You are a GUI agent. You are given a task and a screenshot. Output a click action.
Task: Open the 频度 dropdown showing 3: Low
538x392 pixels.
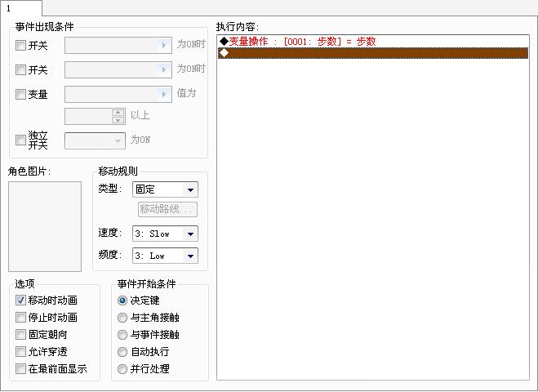(x=165, y=256)
